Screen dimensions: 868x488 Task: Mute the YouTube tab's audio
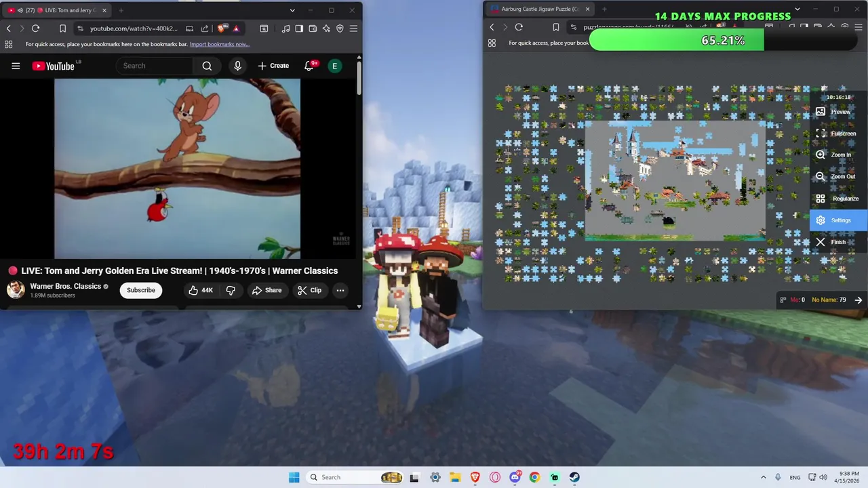pyautogui.click(x=20, y=10)
